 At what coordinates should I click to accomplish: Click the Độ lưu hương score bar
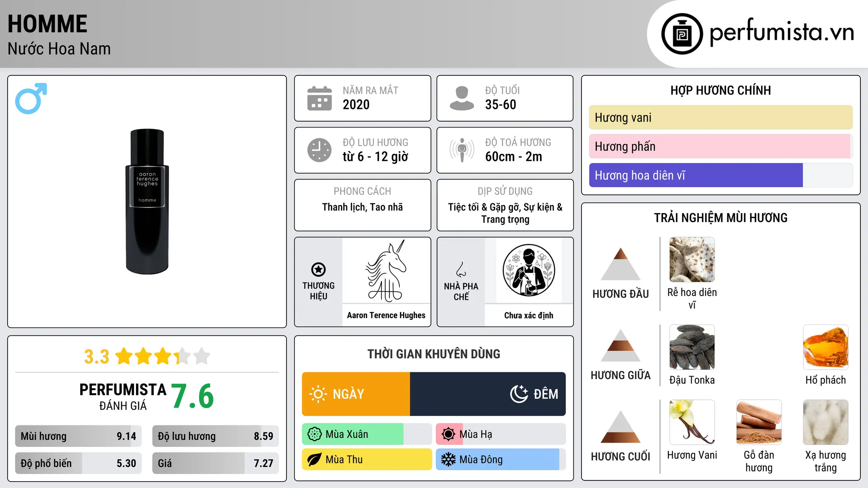coord(215,436)
